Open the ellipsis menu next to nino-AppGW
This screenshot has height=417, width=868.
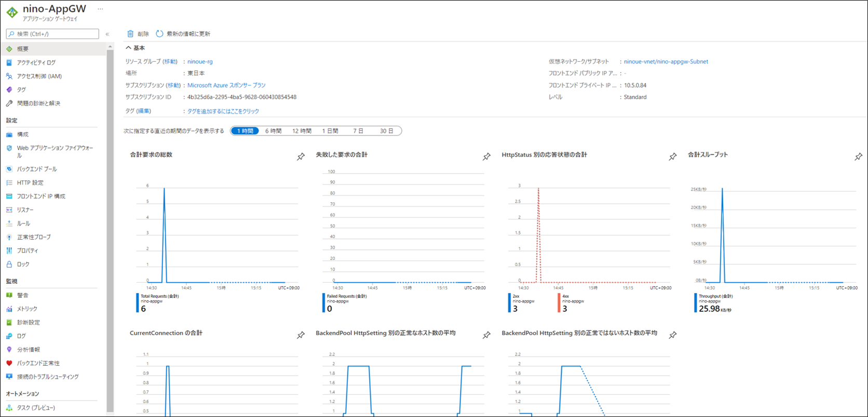tap(100, 9)
